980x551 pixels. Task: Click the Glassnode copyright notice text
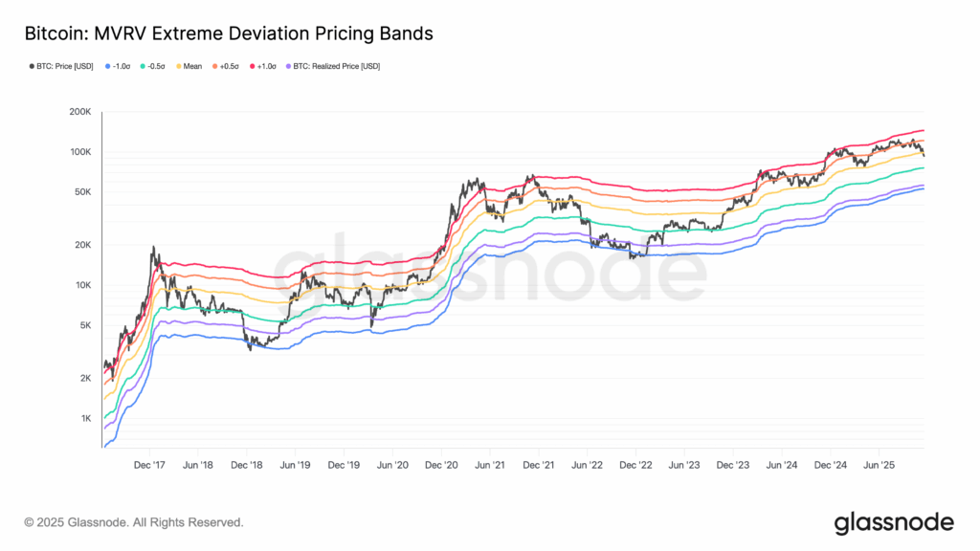click(x=134, y=523)
